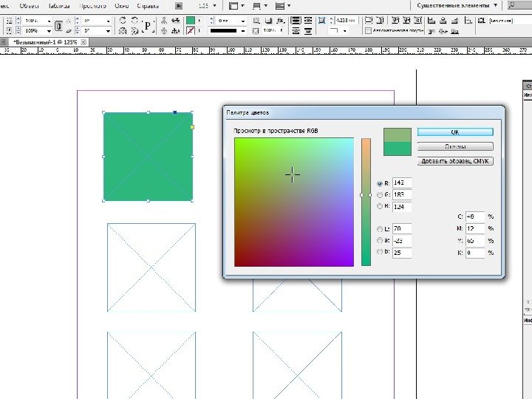The height and width of the screenshot is (399, 532).
Task: Click the [Без стиля] object style field
Action: pos(509,21)
